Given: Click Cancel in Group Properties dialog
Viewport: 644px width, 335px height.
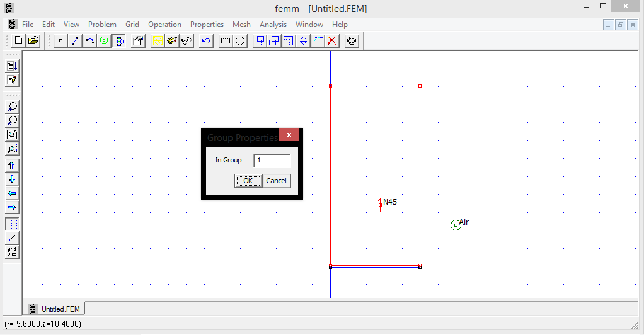Looking at the screenshot, I should (277, 181).
